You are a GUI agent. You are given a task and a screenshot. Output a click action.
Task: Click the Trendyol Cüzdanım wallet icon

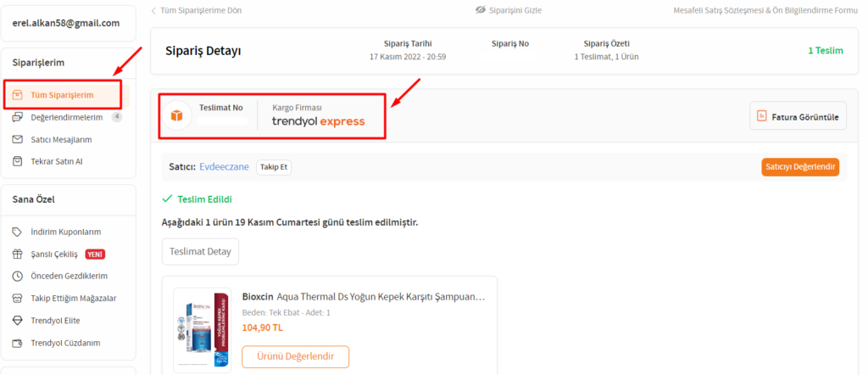coord(18,343)
